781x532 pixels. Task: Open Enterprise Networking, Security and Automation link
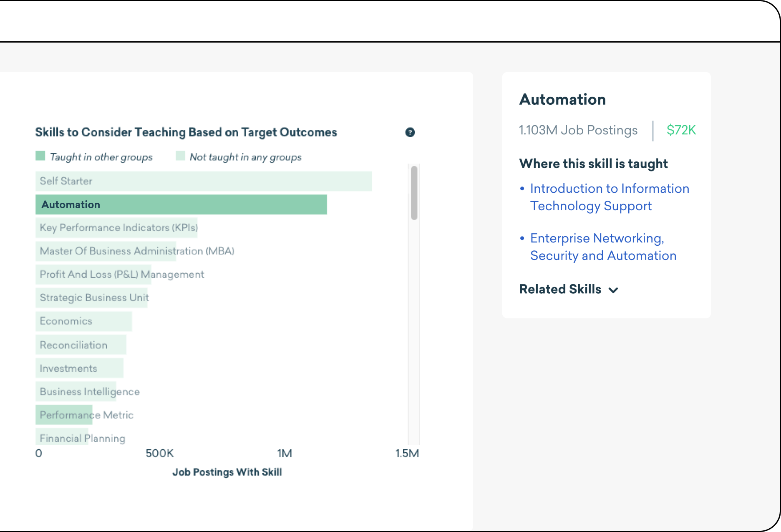click(x=603, y=247)
